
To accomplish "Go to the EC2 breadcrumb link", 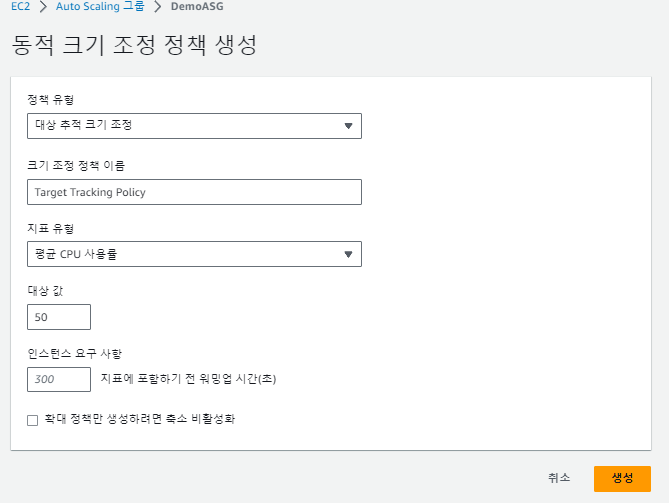I will [20, 6].
